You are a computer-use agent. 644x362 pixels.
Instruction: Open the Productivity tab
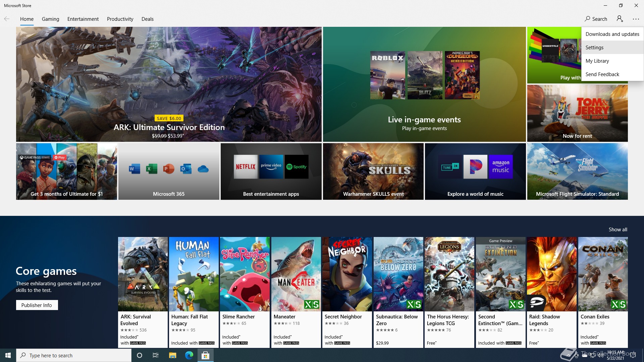[120, 19]
